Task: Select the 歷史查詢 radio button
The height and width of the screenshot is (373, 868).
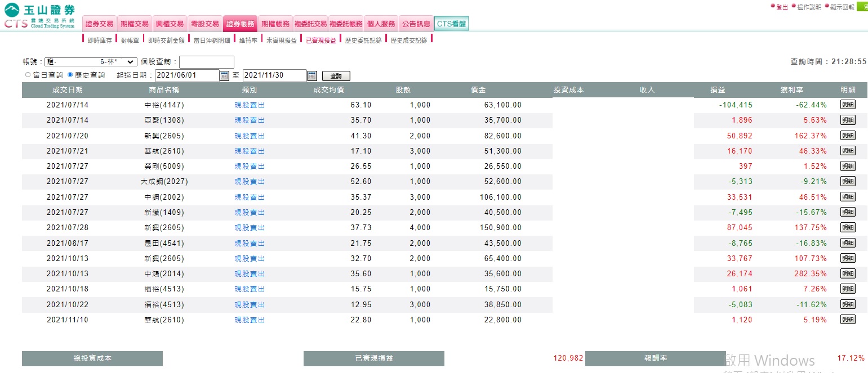Action: click(70, 75)
